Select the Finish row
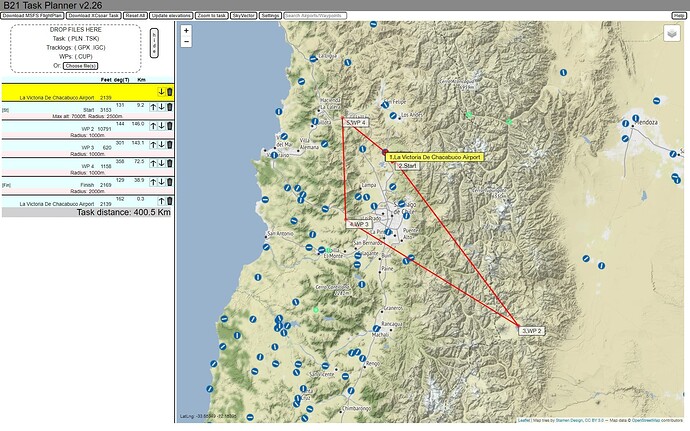This screenshot has height=431, width=690. 88,184
